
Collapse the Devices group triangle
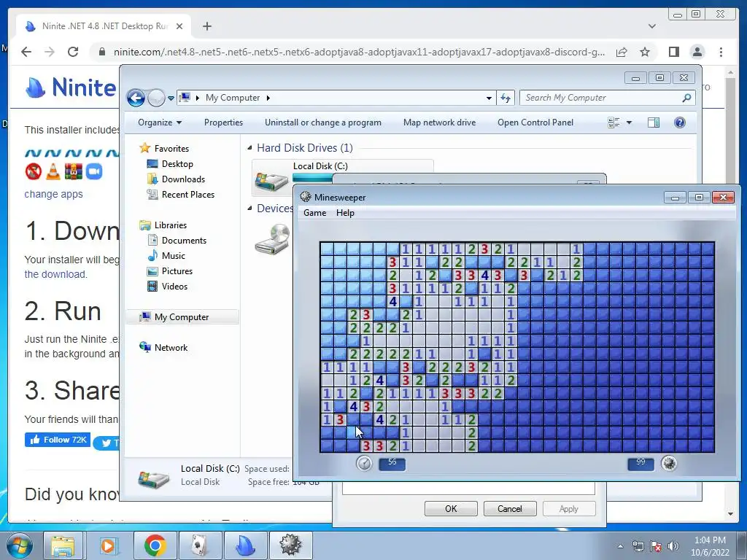[x=249, y=208]
